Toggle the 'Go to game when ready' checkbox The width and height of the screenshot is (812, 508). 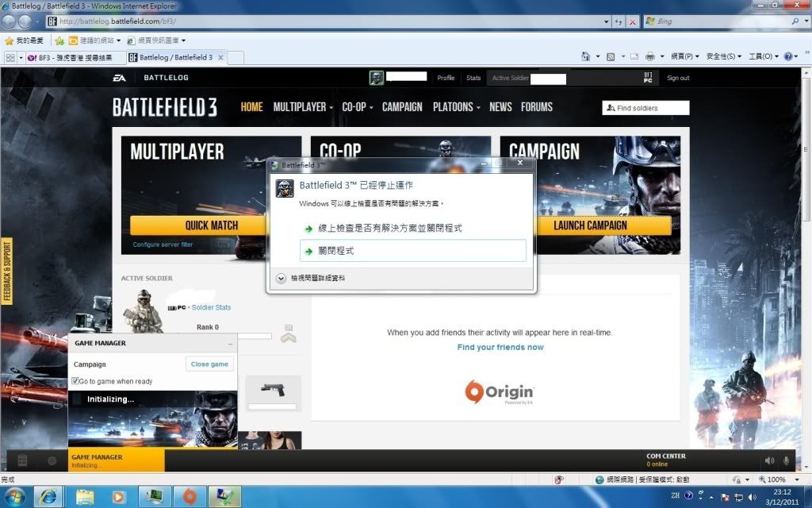click(x=75, y=381)
